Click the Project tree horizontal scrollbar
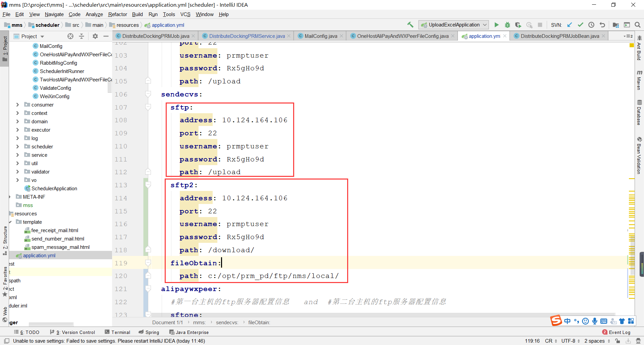The width and height of the screenshot is (644, 345). coord(51,324)
